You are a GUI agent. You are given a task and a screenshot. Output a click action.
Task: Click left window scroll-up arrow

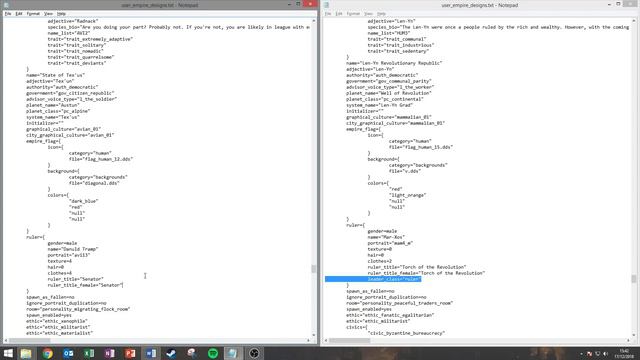tap(313, 20)
